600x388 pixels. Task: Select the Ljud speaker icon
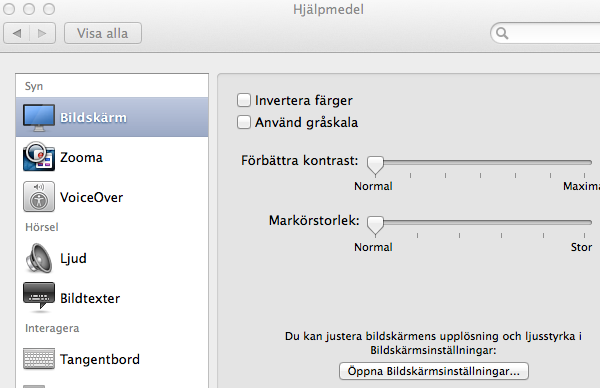point(39,258)
